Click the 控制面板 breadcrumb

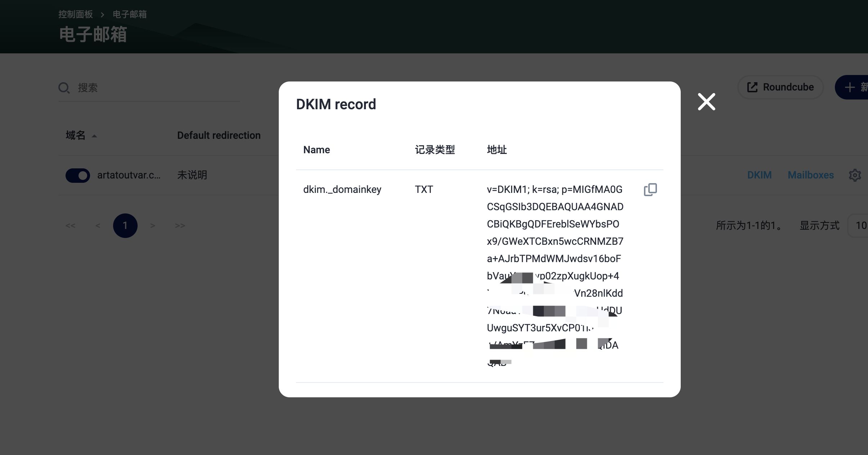76,14
